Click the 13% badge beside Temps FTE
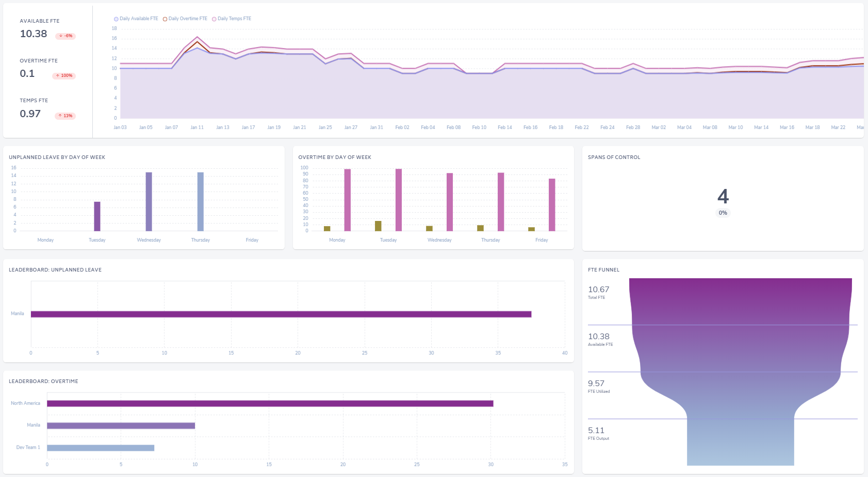Viewport: 868px width, 477px height. click(65, 116)
